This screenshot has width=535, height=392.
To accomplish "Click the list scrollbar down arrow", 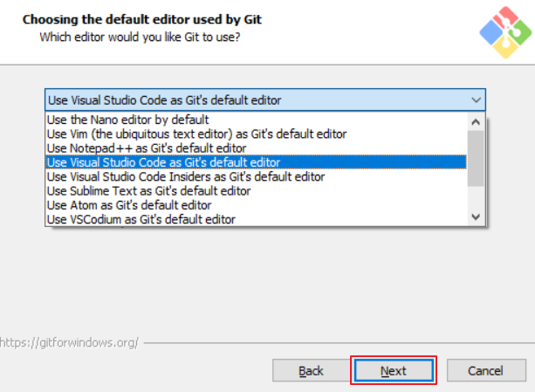I will coord(476,217).
